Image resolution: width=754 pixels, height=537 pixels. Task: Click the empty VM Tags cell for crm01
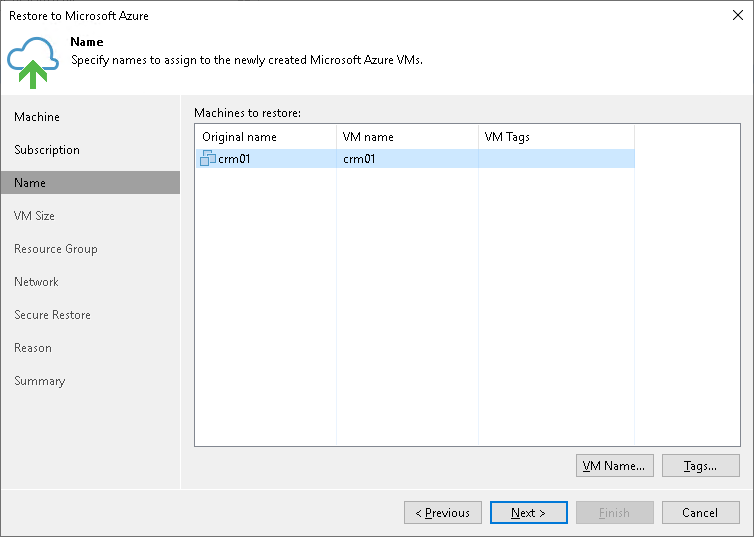click(556, 159)
